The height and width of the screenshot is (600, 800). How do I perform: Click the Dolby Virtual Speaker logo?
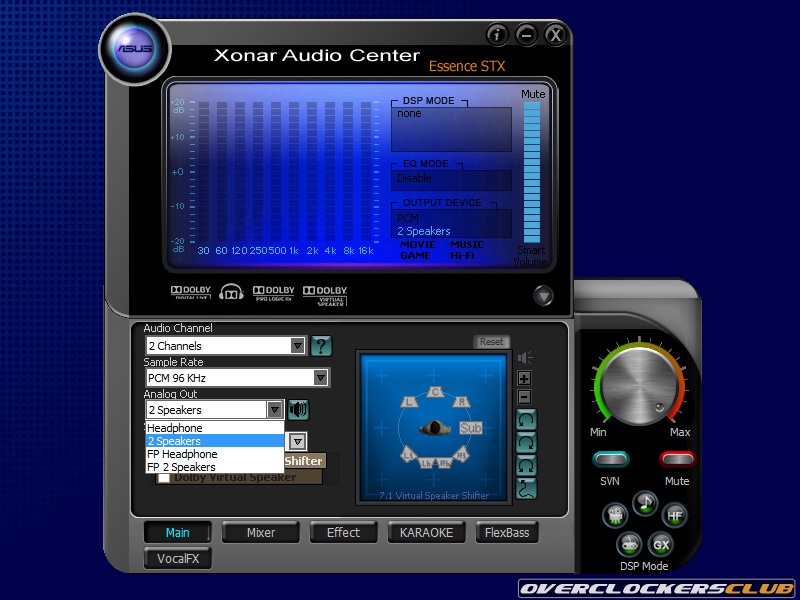(x=325, y=295)
